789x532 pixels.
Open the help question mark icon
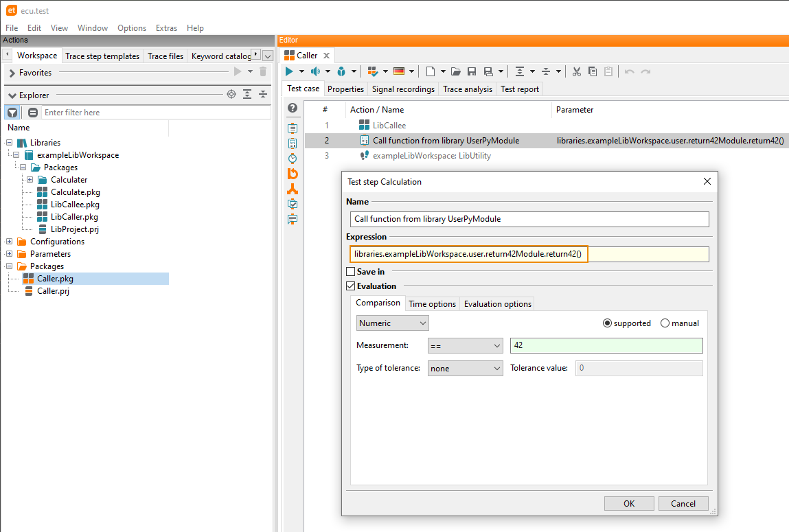[293, 108]
